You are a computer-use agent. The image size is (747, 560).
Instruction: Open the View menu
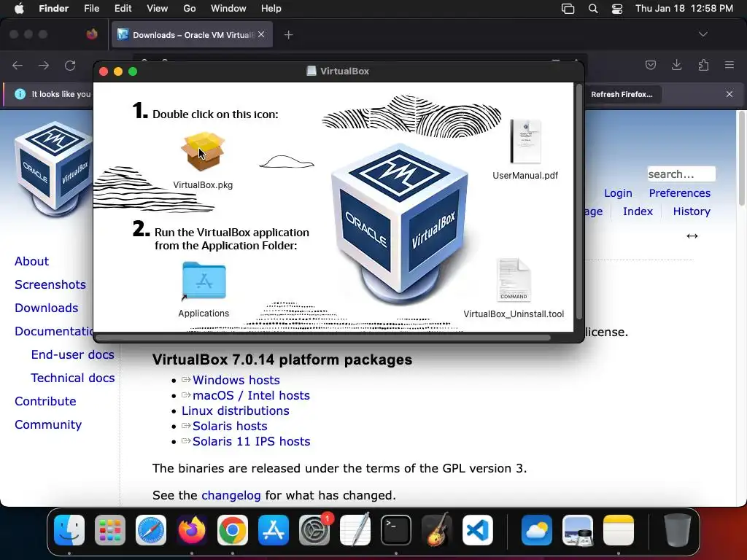click(x=158, y=9)
